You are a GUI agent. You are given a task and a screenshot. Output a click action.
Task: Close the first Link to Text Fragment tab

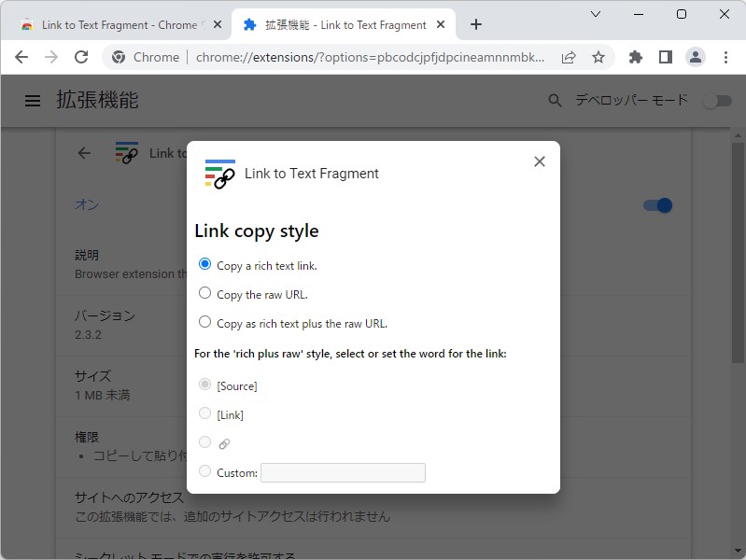pyautogui.click(x=218, y=24)
